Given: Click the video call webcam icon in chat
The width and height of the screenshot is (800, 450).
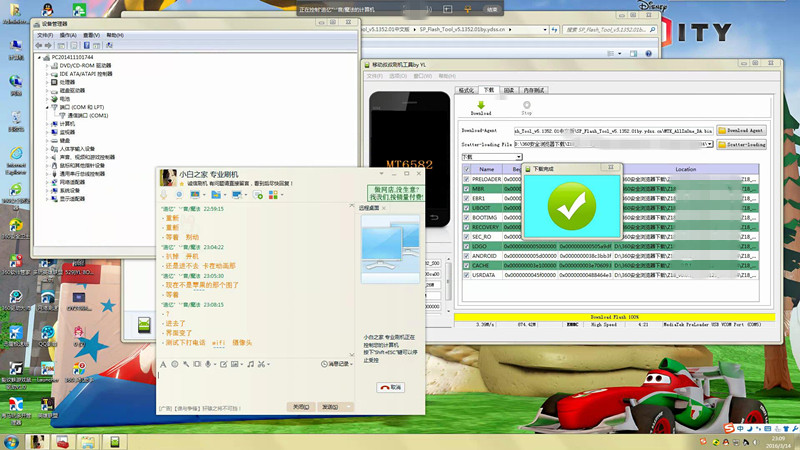Looking at the screenshot, I should (x=179, y=195).
